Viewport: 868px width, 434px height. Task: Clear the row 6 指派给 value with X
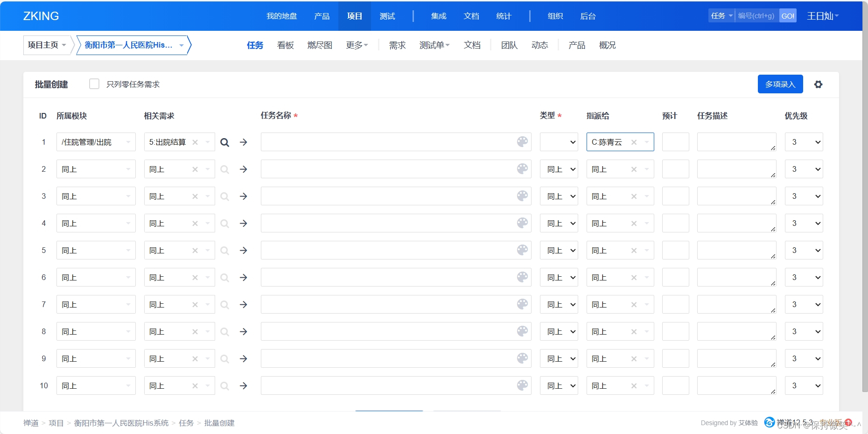pyautogui.click(x=634, y=278)
